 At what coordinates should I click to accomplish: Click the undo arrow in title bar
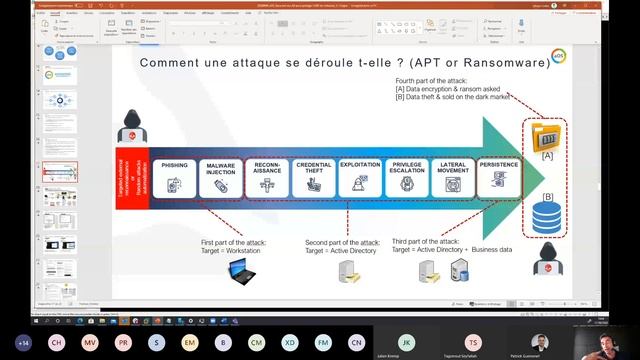coord(100,5)
